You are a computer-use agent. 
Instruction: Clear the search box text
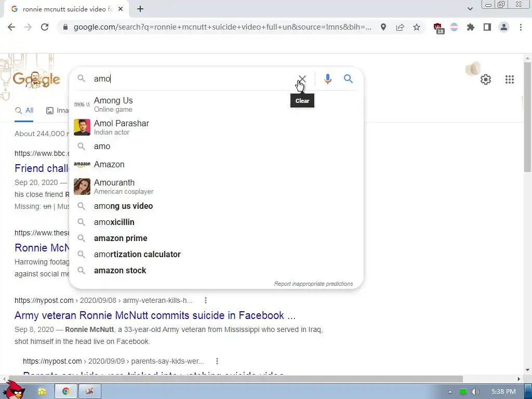[302, 79]
